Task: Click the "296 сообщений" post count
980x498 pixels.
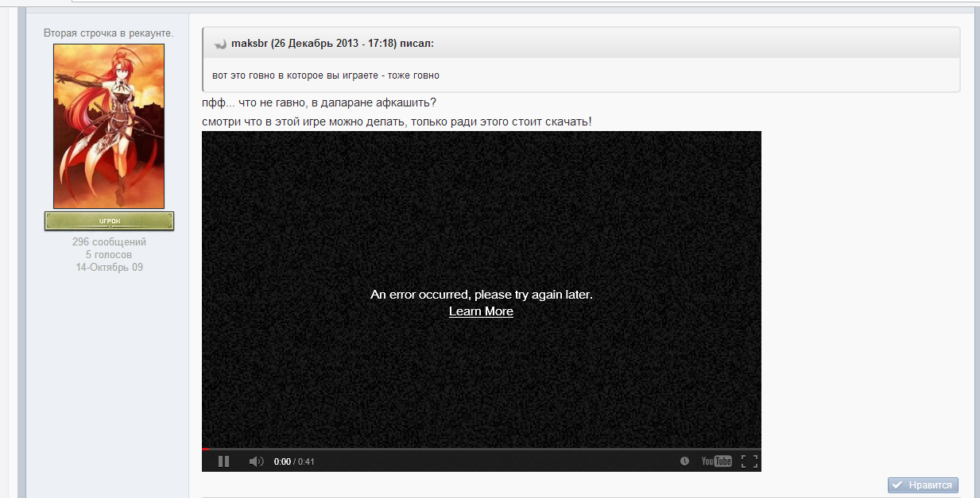Action: click(109, 242)
